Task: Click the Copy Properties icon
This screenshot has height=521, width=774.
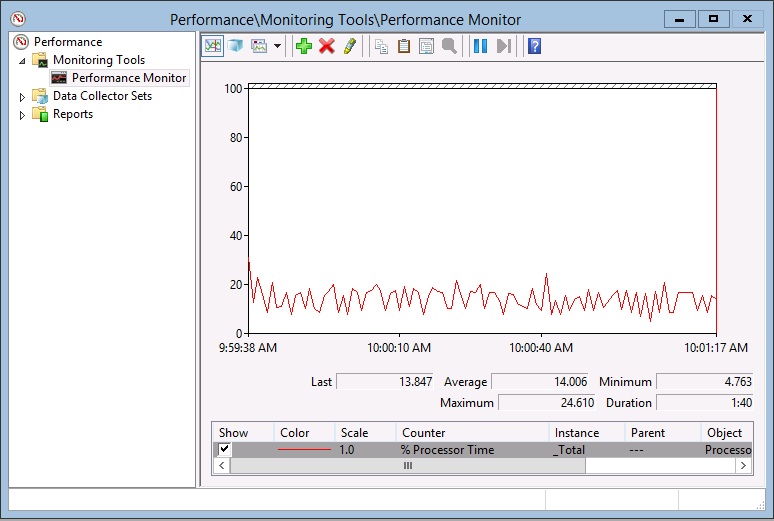Action: click(x=381, y=46)
